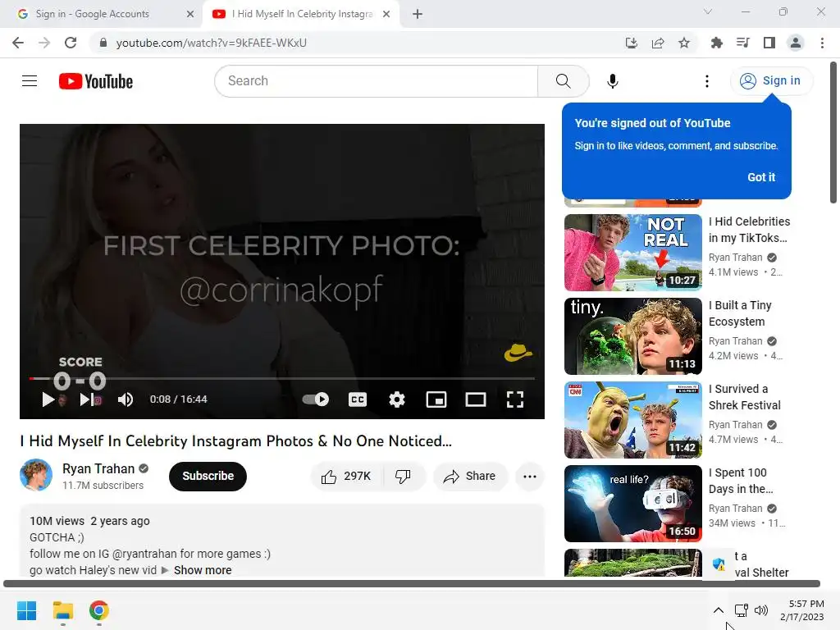Skip to the next video
840x630 pixels.
[x=85, y=399]
